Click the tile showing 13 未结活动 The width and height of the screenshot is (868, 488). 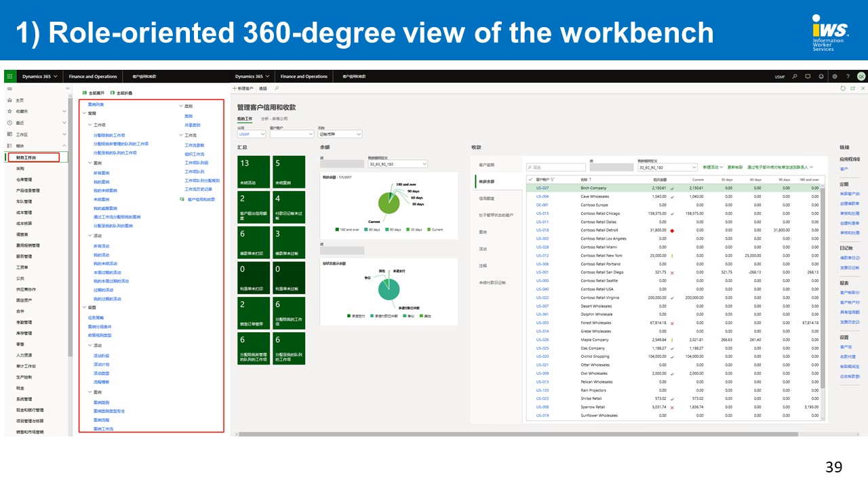click(254, 173)
